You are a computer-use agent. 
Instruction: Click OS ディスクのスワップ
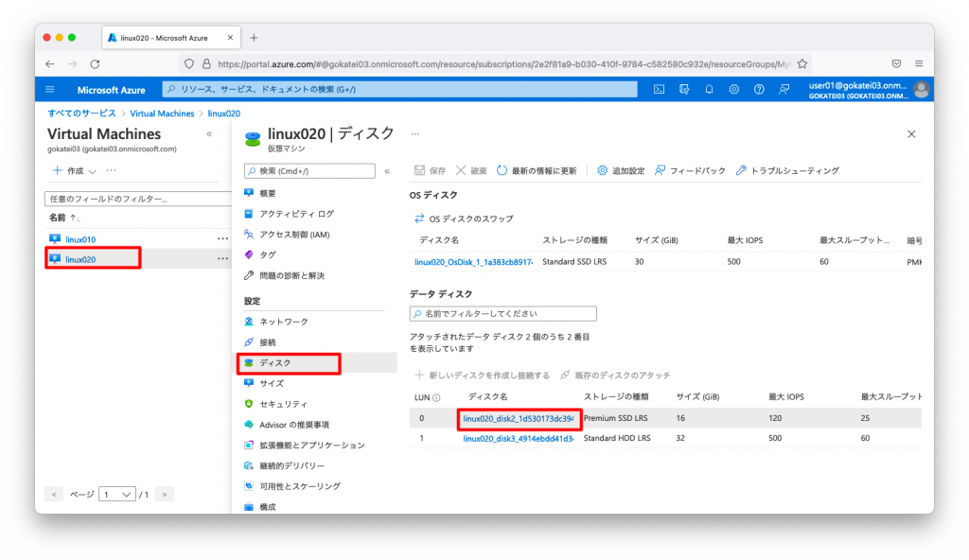click(x=464, y=219)
